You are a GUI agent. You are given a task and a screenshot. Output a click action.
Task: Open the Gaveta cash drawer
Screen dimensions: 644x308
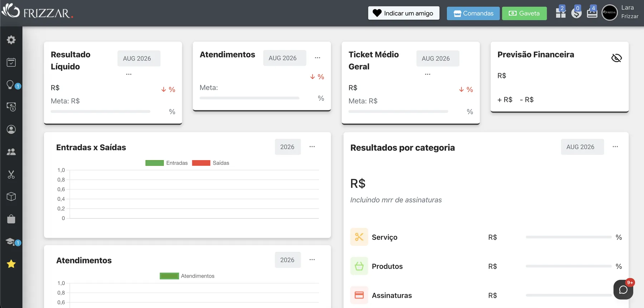[525, 13]
